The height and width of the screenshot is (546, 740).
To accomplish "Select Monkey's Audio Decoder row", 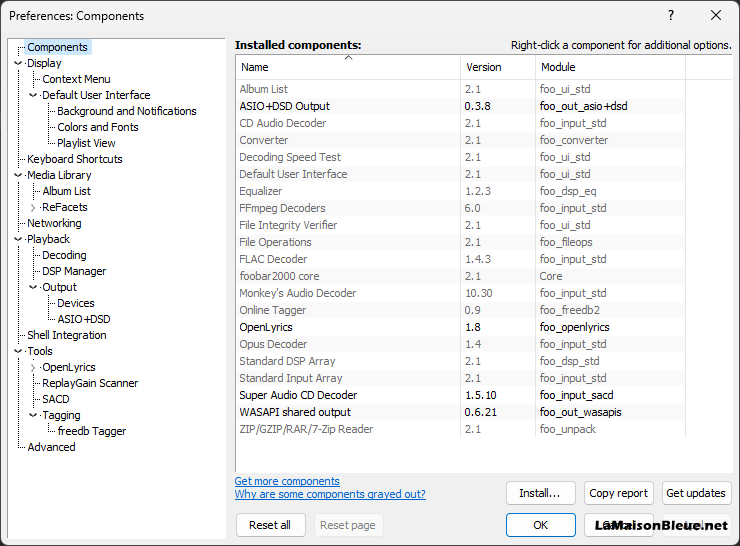I will (461, 293).
